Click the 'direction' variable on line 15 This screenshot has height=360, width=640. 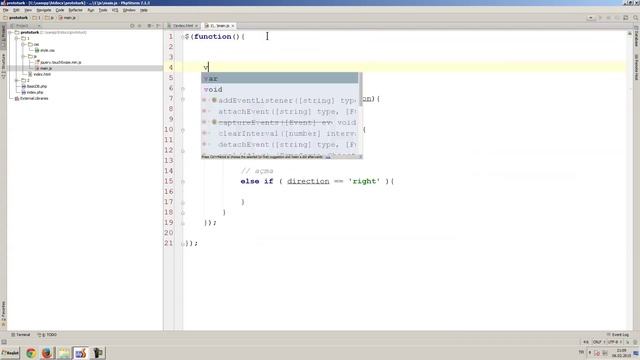(x=308, y=181)
